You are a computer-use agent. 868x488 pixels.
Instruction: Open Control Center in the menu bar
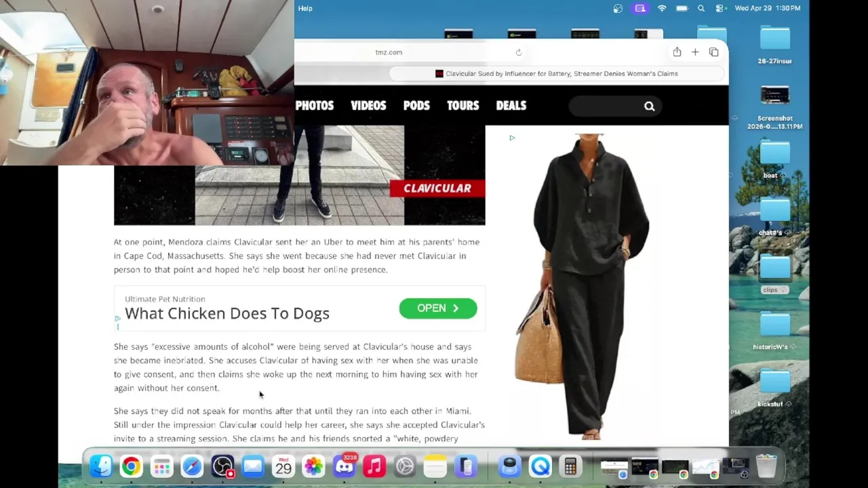[720, 8]
